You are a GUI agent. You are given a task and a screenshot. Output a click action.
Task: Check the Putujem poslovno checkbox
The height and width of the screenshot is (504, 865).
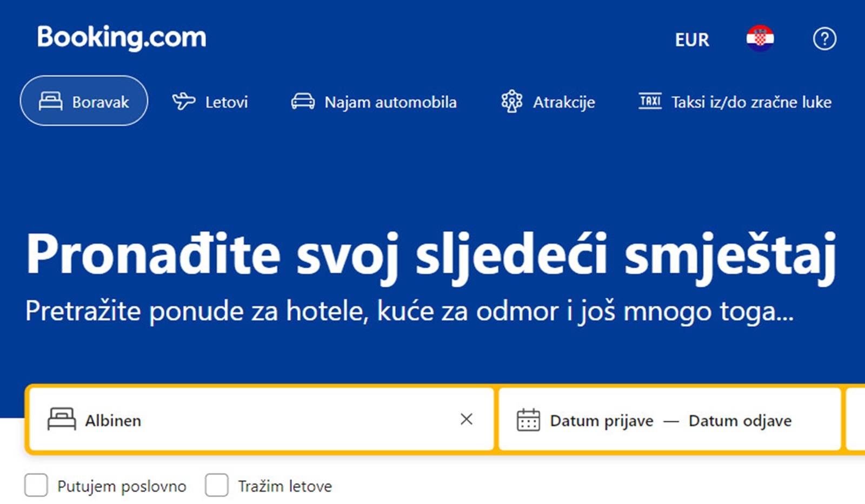[x=36, y=485]
